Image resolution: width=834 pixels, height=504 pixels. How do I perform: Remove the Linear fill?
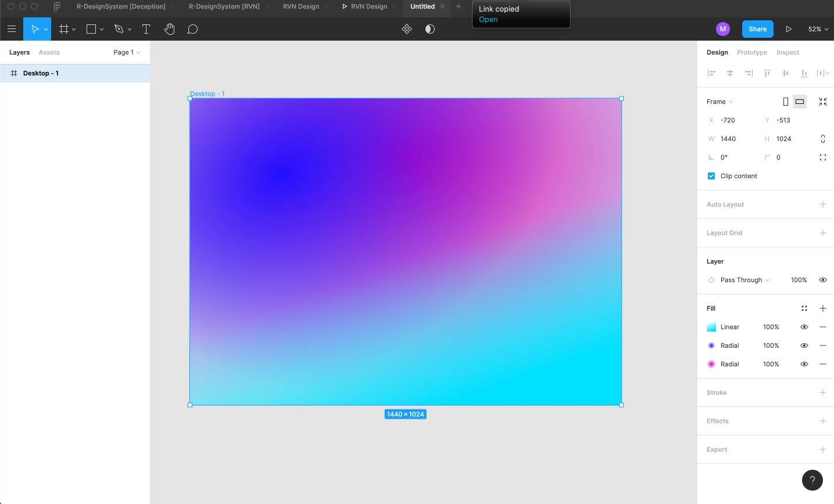[x=823, y=327]
